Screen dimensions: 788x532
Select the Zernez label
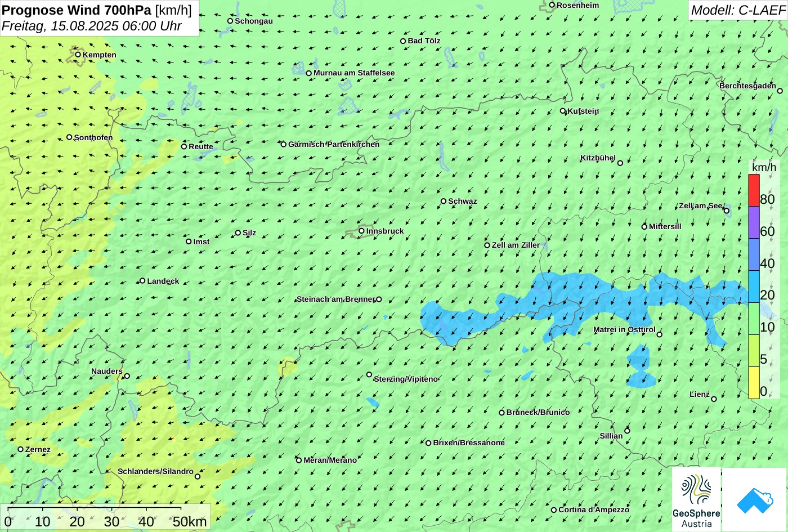pyautogui.click(x=38, y=449)
